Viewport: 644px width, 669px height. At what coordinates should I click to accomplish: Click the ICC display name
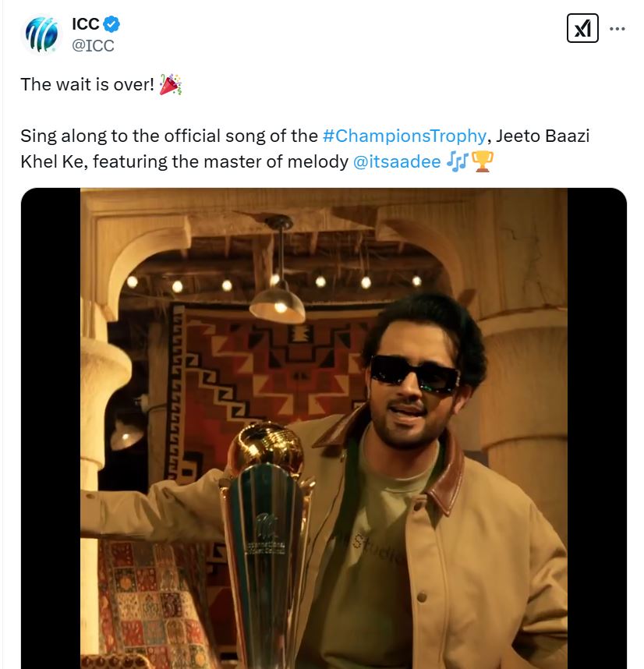tap(85, 24)
